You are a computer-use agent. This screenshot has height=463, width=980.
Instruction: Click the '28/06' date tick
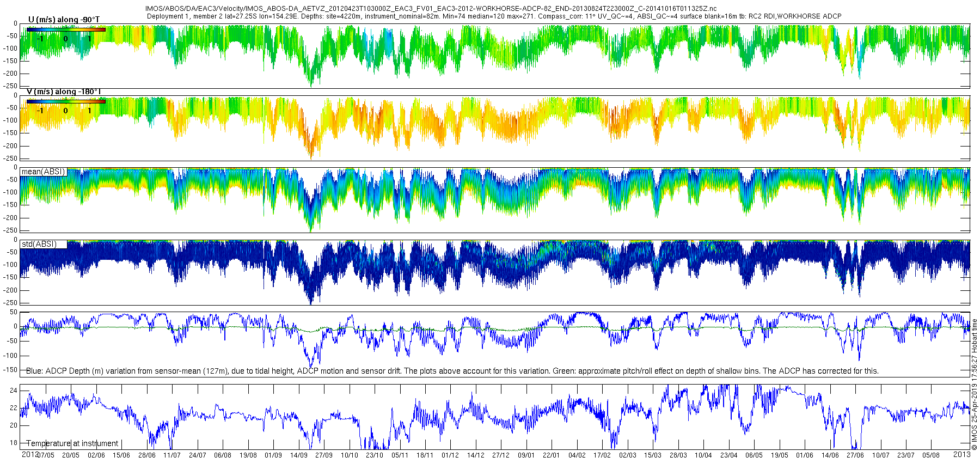point(146,455)
